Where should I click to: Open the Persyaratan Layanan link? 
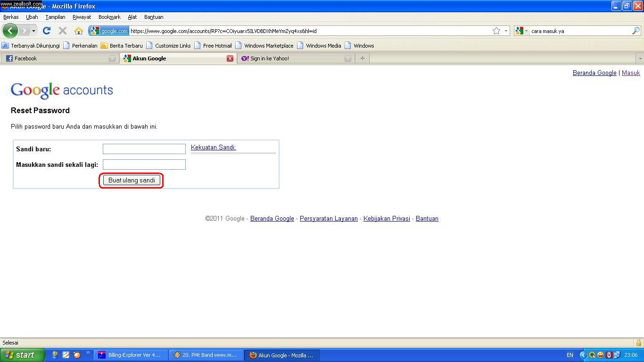(329, 219)
